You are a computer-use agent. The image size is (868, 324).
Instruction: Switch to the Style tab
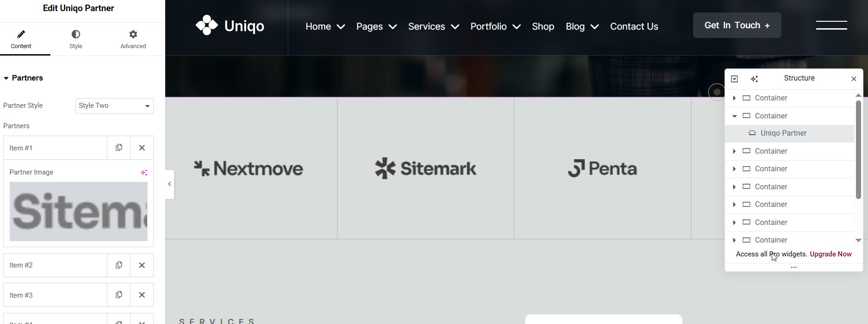coord(76,39)
